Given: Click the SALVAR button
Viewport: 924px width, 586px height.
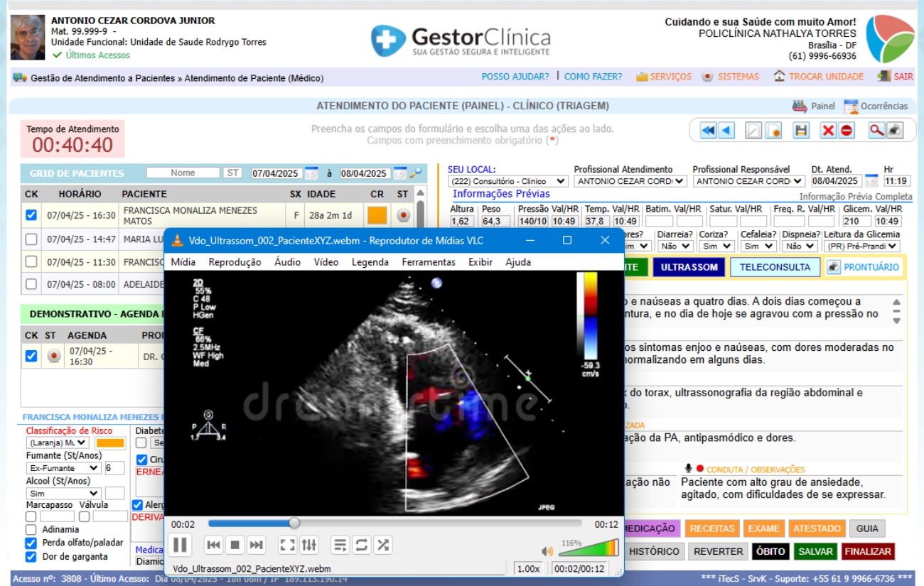Looking at the screenshot, I should [x=815, y=551].
